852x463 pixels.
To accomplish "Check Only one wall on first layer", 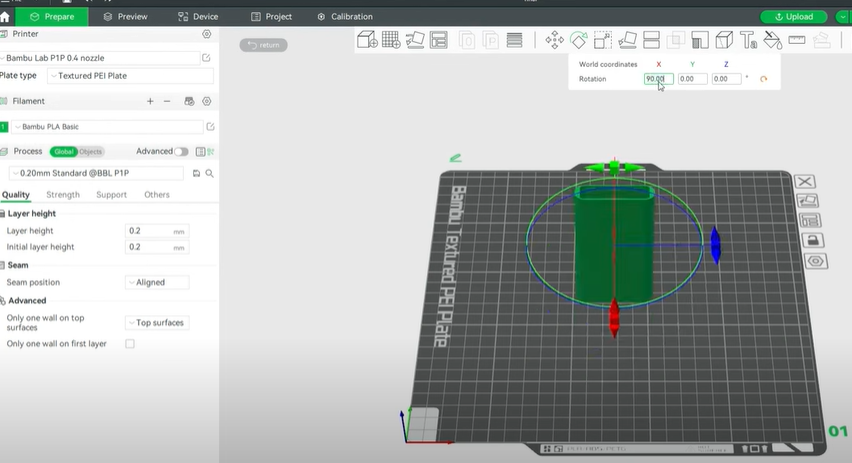I will (130, 343).
